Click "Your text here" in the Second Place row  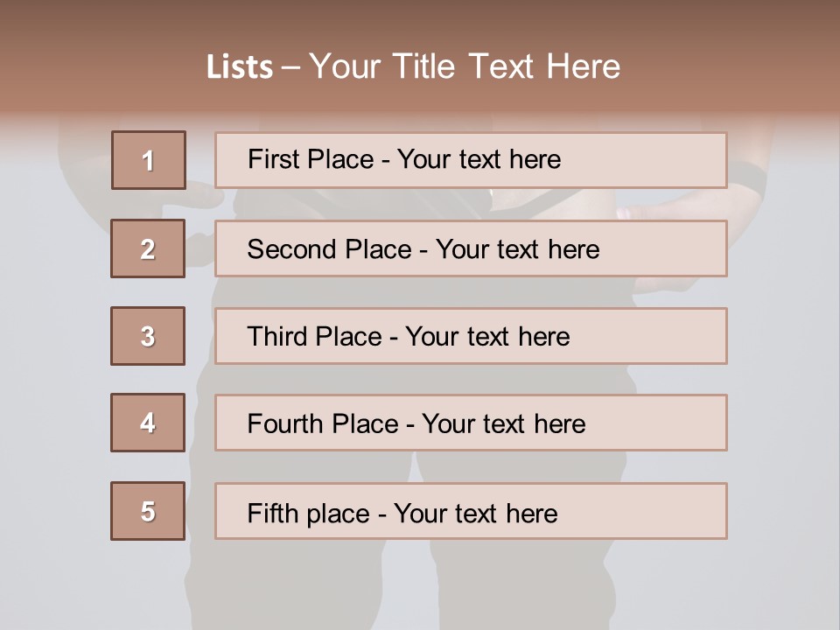click(x=517, y=249)
